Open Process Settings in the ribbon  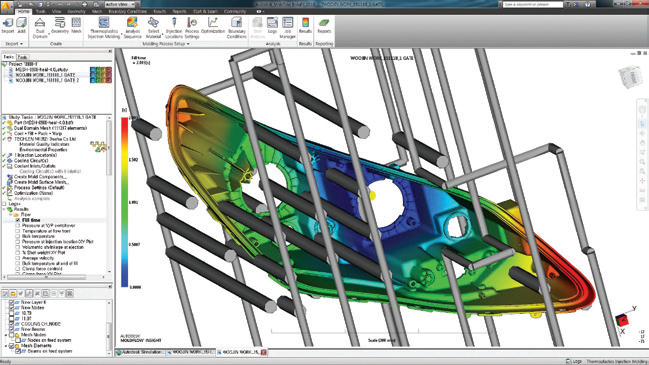point(192,28)
